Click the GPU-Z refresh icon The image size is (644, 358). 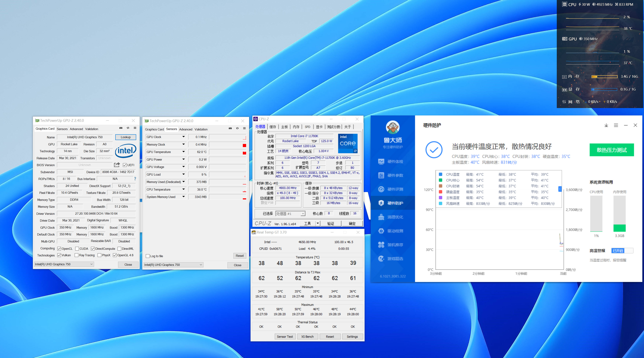coord(128,128)
